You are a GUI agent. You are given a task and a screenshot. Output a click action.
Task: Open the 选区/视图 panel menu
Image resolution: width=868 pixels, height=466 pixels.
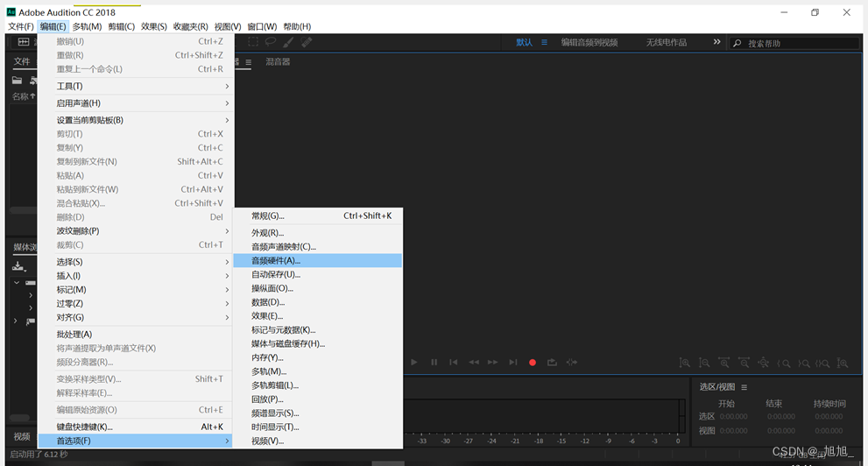tap(744, 387)
